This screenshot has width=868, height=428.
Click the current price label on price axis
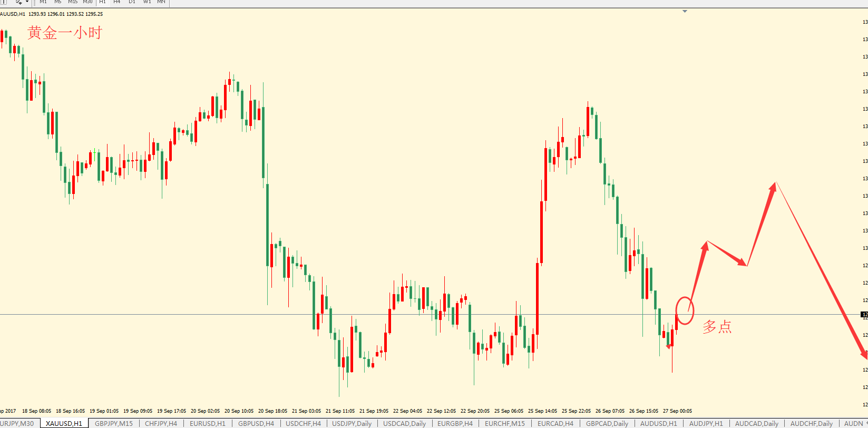pos(864,315)
